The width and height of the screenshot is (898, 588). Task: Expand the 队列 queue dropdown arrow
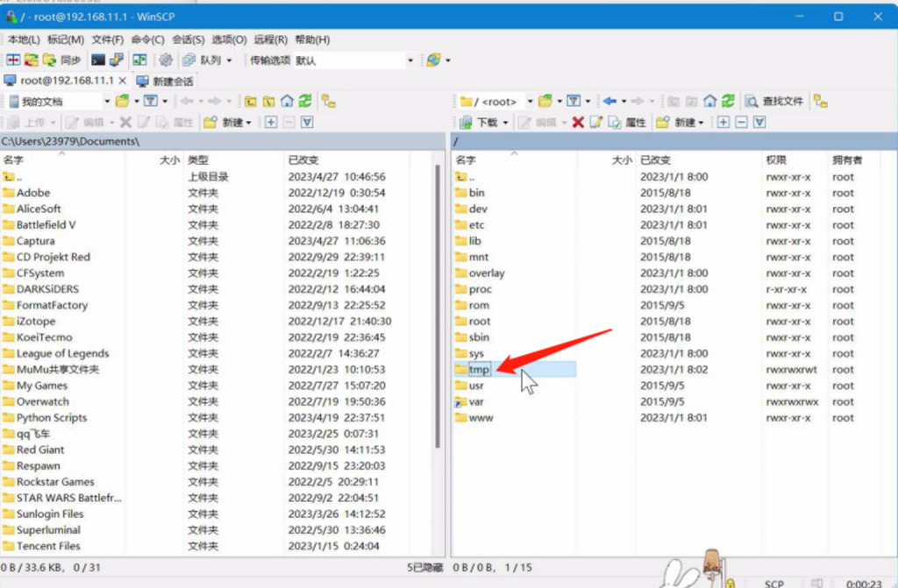[x=229, y=60]
